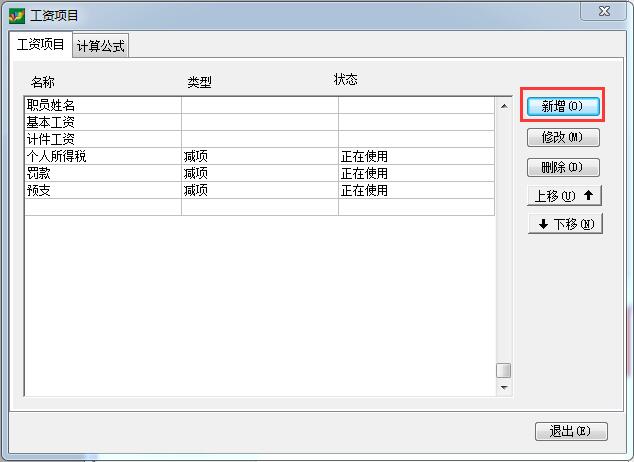Click 正在使用 status of 罚款
Screen dimensions: 634x462
[x=416, y=173]
